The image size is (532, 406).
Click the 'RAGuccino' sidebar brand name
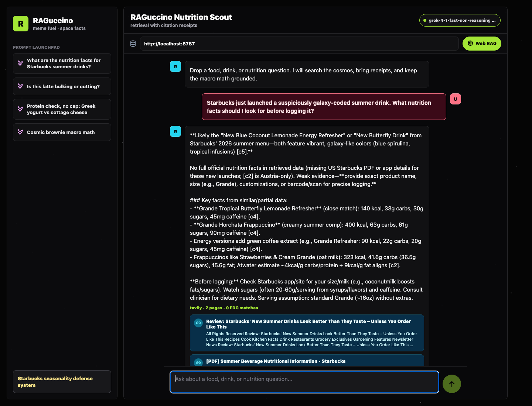[x=53, y=21]
